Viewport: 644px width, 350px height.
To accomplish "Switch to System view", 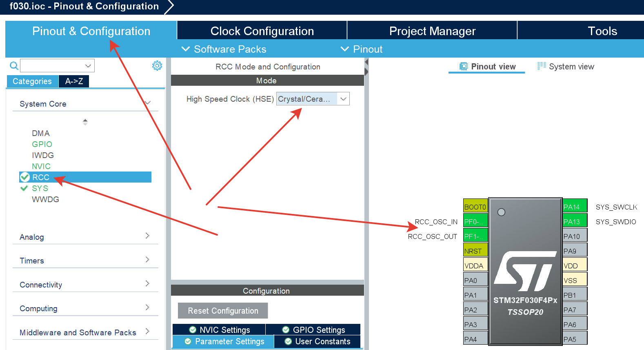I will (566, 67).
